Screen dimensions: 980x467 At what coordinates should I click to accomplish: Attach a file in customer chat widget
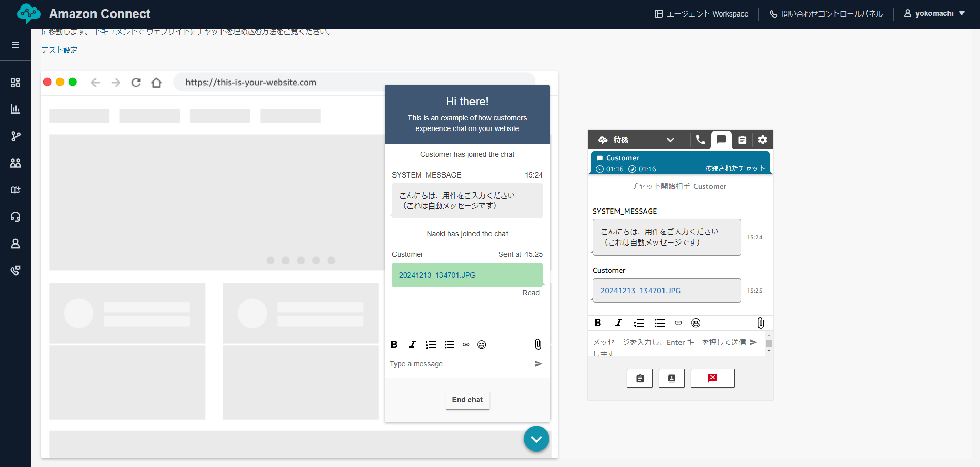(x=538, y=344)
